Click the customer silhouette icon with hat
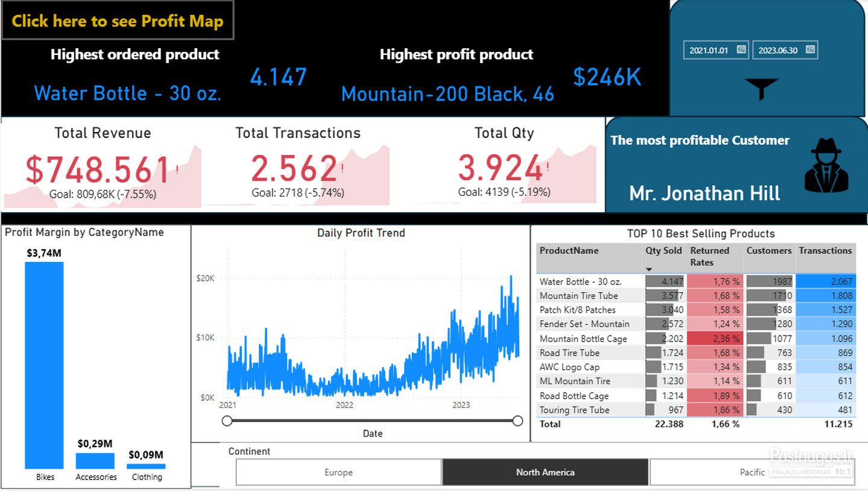The width and height of the screenshot is (868, 491). (826, 165)
